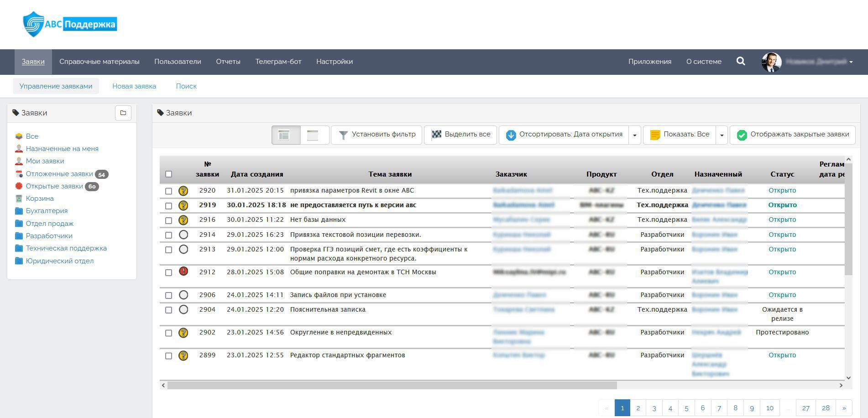Open the Показать: Все dropdown arrow
The image size is (868, 418).
coord(722,135)
